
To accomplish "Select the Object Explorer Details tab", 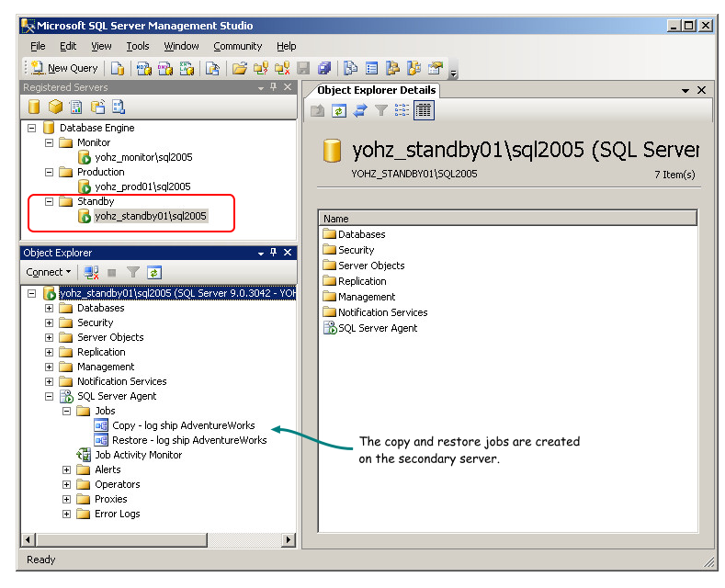I will (376, 90).
